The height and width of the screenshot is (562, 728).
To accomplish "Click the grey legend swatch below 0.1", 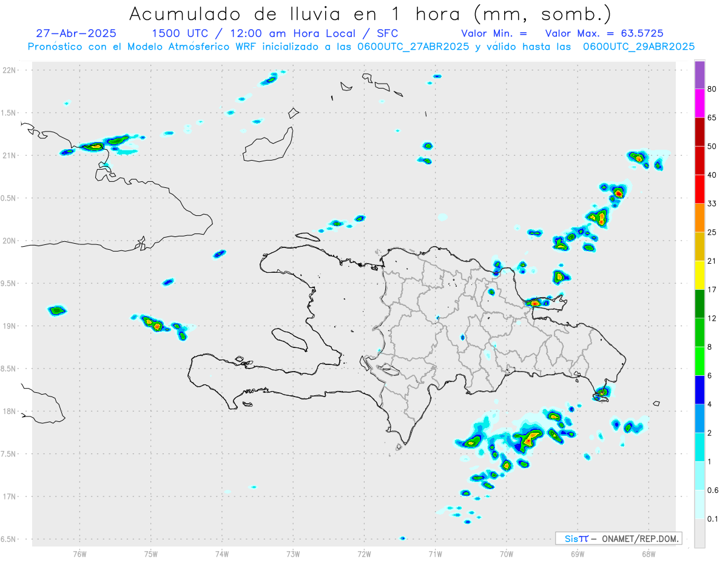I will tap(699, 533).
